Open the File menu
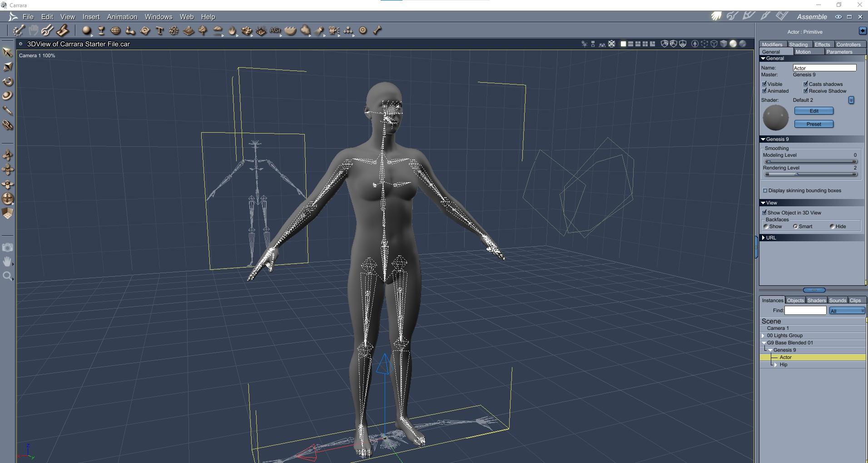Screen dimensions: 868x463 pyautogui.click(x=28, y=17)
